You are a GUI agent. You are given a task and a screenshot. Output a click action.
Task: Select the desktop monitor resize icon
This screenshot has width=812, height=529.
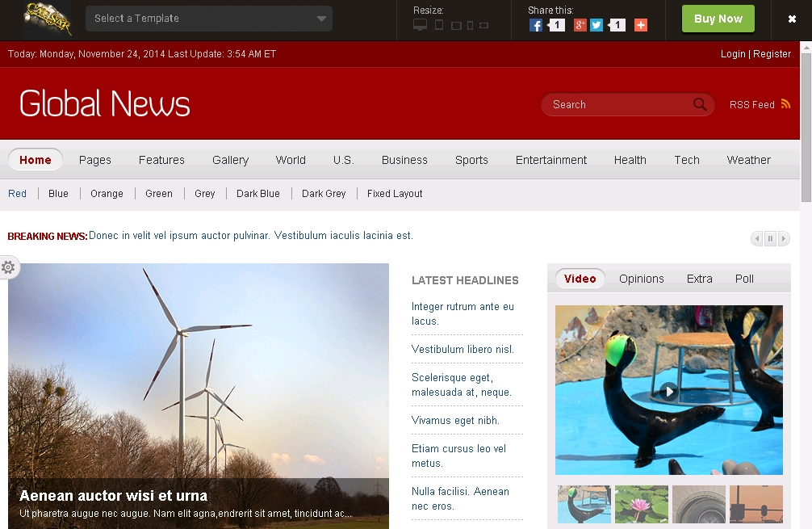coord(420,25)
